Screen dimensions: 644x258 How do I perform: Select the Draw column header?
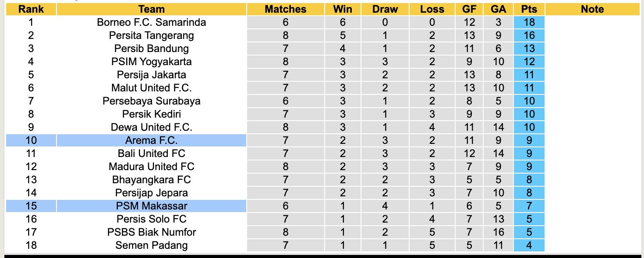(x=385, y=9)
